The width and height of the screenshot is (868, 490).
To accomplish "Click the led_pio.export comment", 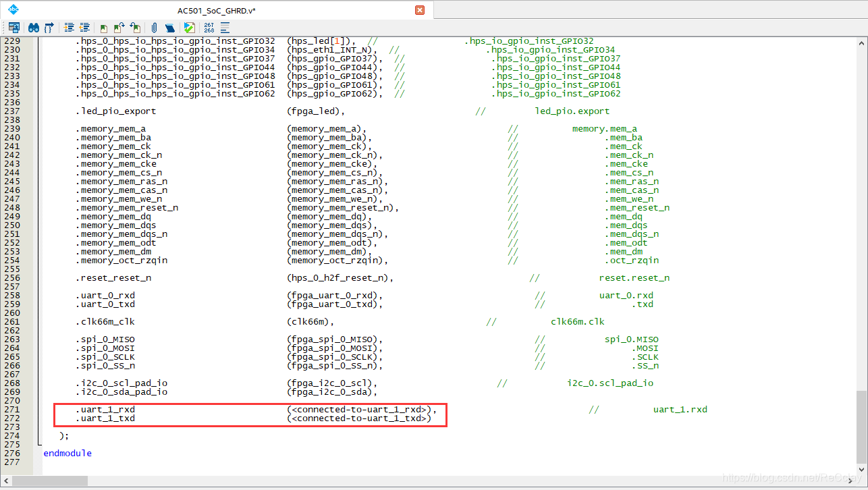I will [572, 111].
